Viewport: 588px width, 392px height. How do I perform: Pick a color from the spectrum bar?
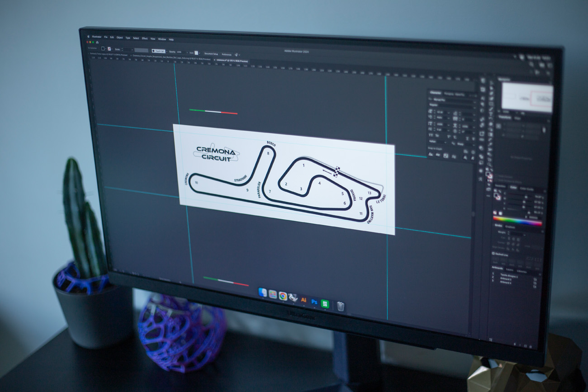[517, 221]
